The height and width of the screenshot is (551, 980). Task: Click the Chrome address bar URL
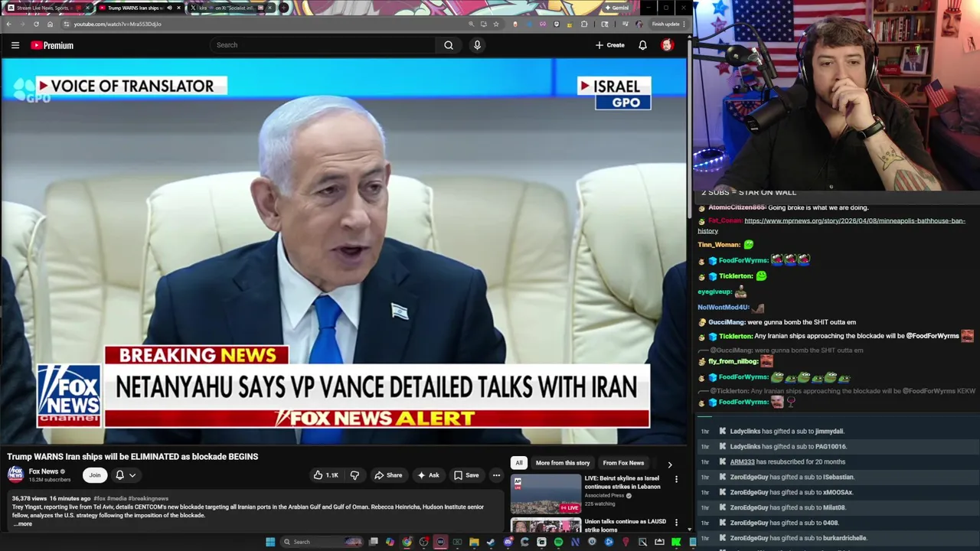coord(117,24)
